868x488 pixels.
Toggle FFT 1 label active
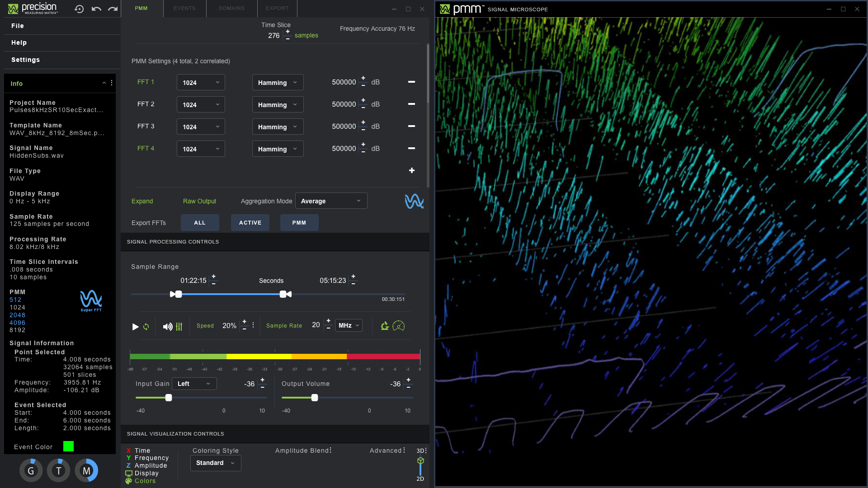click(146, 82)
